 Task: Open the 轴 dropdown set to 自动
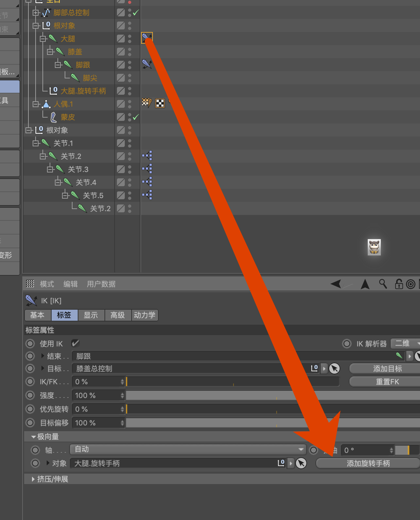pyautogui.click(x=188, y=449)
